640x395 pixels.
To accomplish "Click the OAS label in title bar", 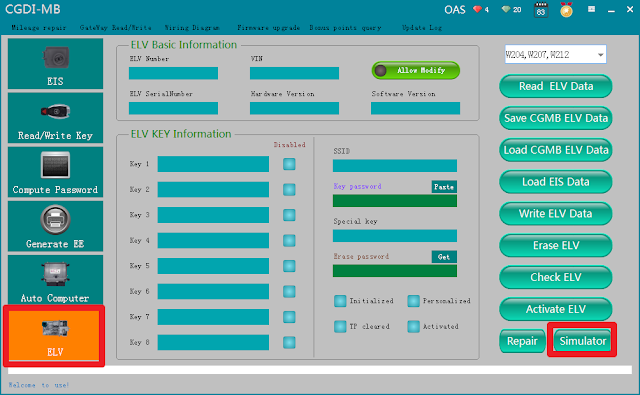I will click(455, 9).
